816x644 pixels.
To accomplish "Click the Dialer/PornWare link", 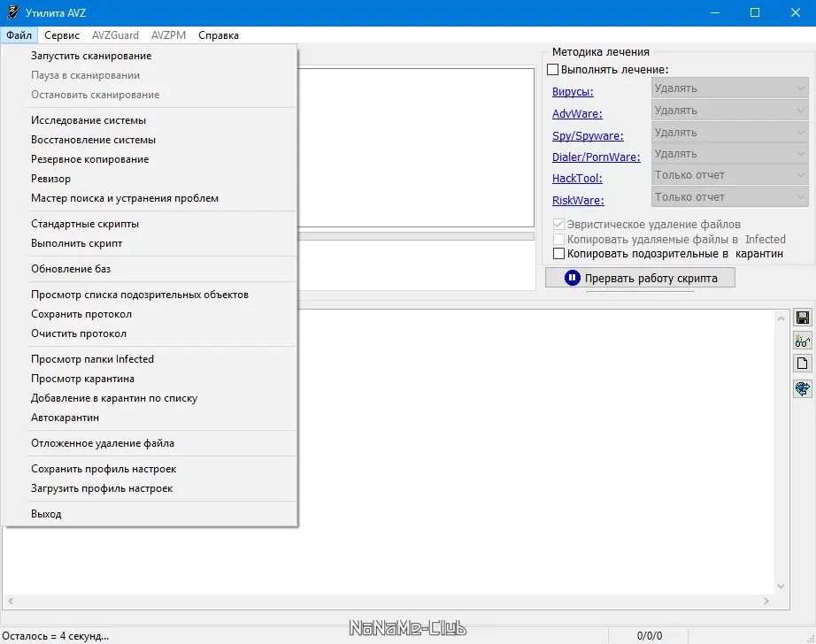I will pos(596,157).
